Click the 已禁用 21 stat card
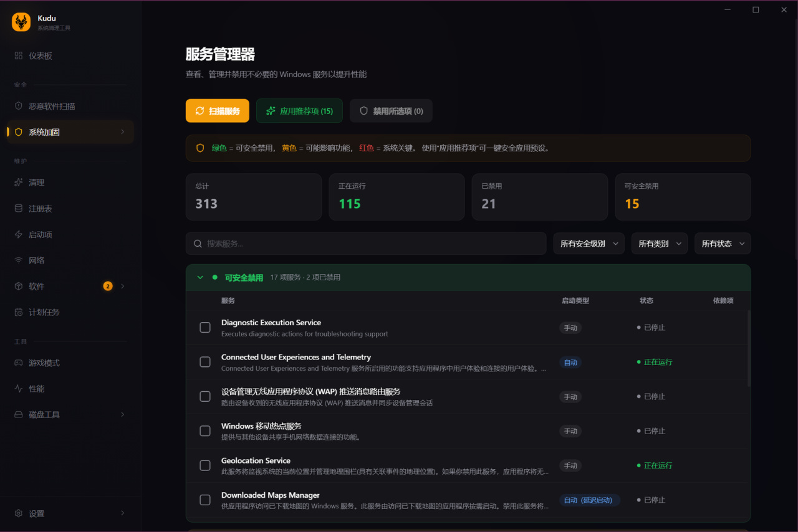798x532 pixels. coord(540,197)
